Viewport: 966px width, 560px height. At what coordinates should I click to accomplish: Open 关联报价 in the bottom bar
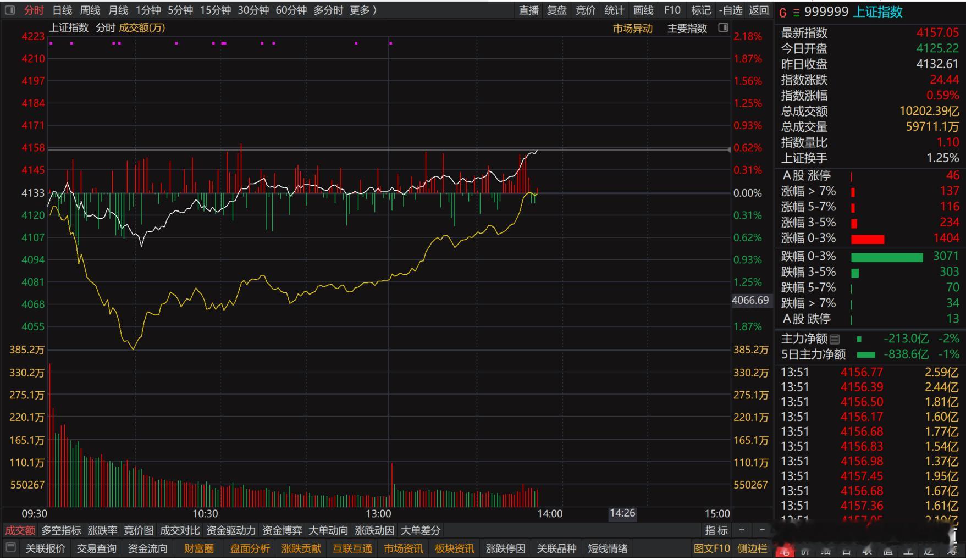[46, 548]
